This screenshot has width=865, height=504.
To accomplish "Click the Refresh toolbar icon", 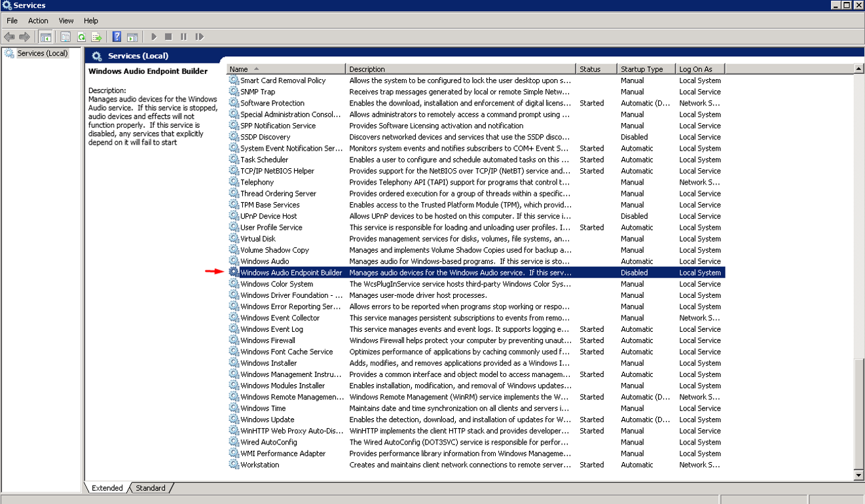I will pyautogui.click(x=81, y=37).
